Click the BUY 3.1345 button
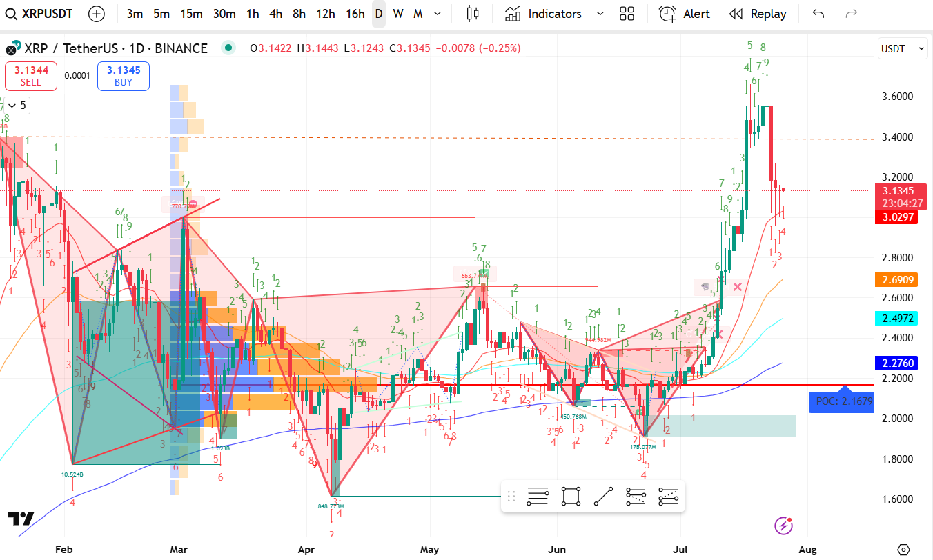Image resolution: width=933 pixels, height=560 pixels. click(124, 76)
